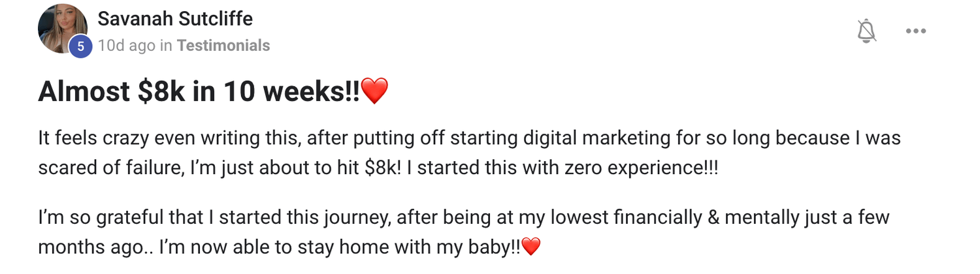Click the opening words "It feels crazy"

click(x=82, y=138)
